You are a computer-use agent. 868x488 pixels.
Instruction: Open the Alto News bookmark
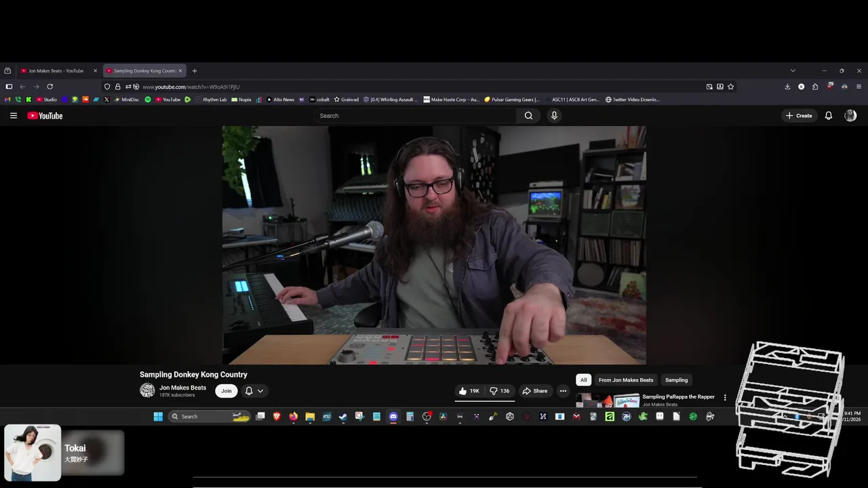click(x=280, y=100)
